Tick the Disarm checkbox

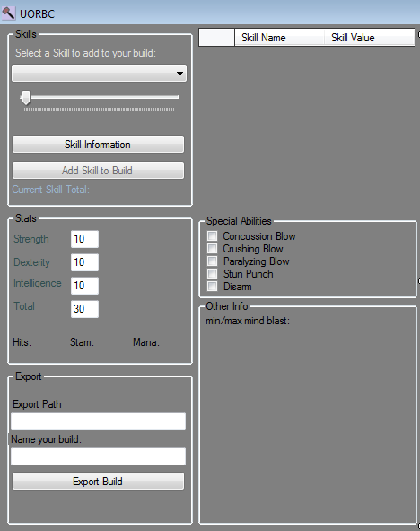coord(213,286)
